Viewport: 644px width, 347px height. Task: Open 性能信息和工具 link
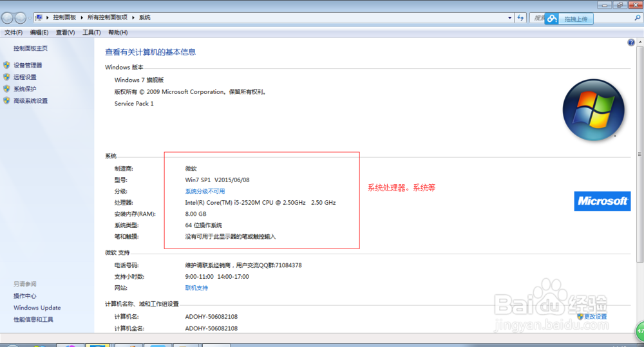(x=33, y=319)
